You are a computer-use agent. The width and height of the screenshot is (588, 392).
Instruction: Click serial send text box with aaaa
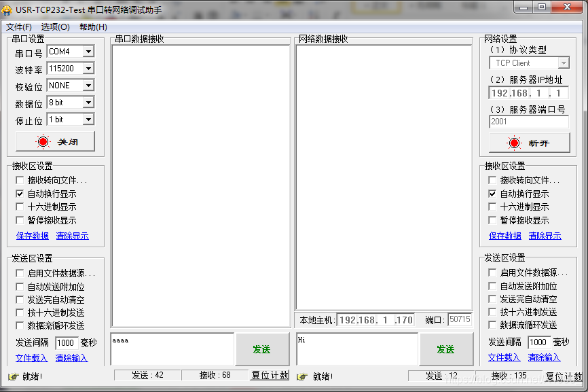point(172,349)
